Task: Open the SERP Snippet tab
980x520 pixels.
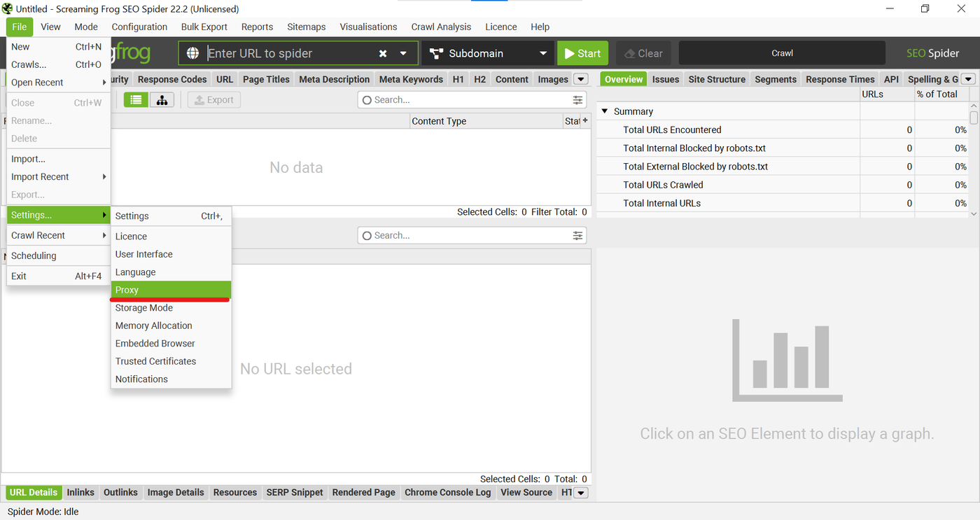Action: tap(295, 493)
